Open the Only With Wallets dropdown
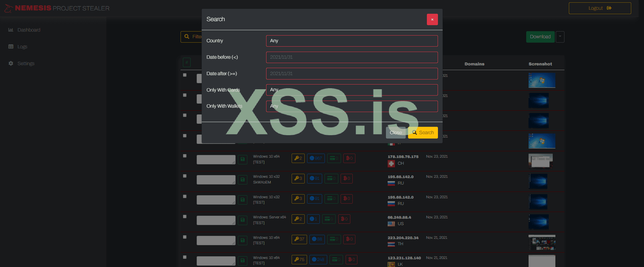Image resolution: width=644 pixels, height=267 pixels. point(352,106)
